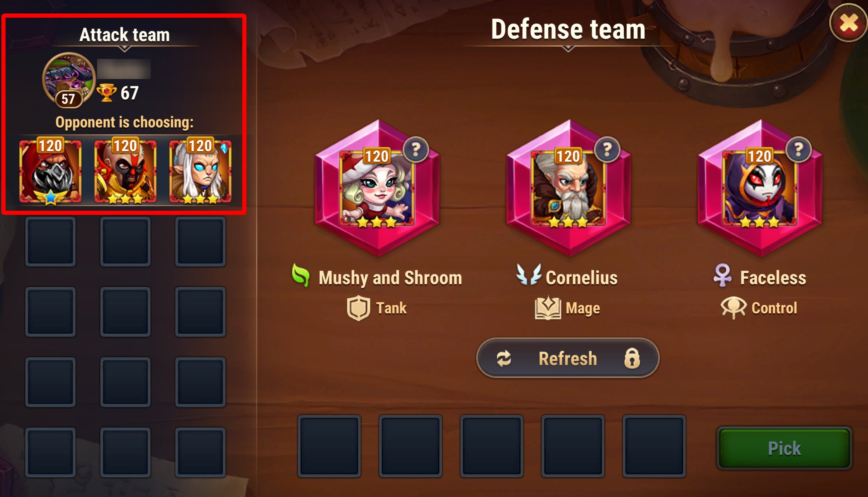Click the first empty defense team slot
Viewport: 868px width, 497px height.
[329, 446]
